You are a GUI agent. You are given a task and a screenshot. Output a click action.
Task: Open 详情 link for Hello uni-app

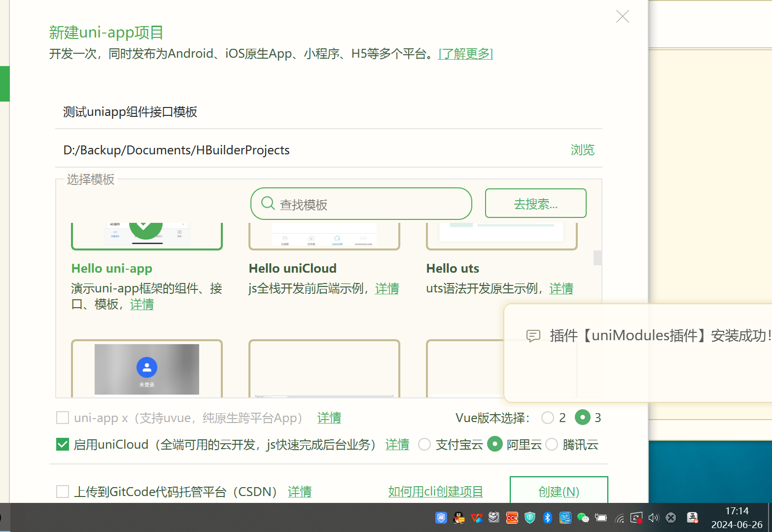(x=142, y=304)
